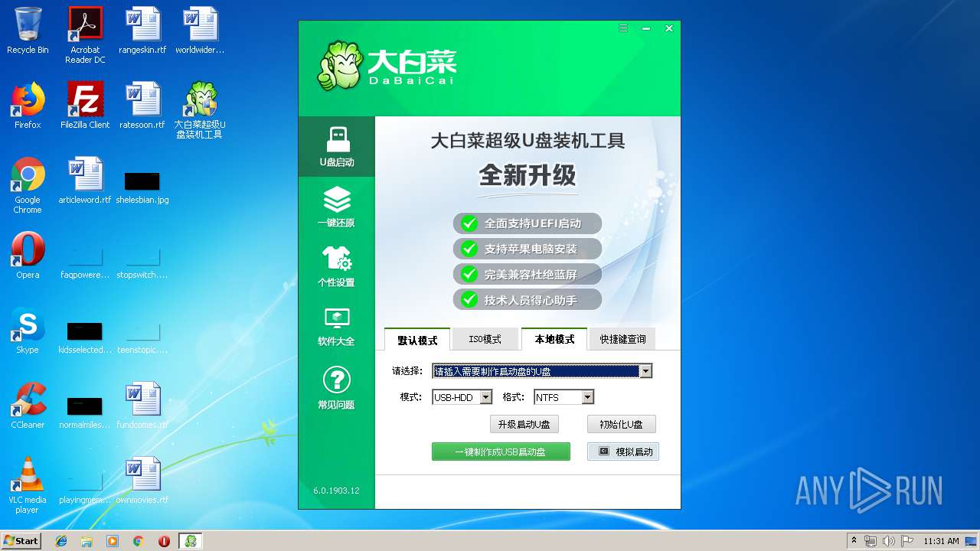Click the 模拟启动 button

click(622, 452)
